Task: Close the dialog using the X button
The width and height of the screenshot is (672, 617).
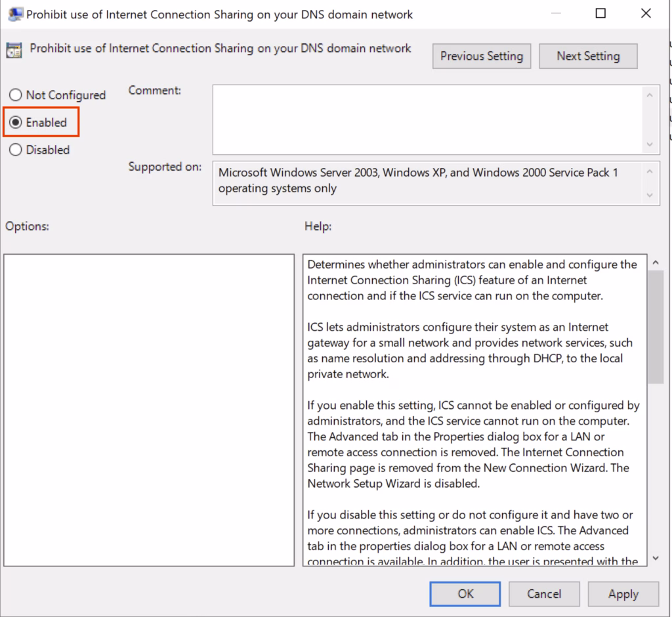Action: click(x=646, y=14)
